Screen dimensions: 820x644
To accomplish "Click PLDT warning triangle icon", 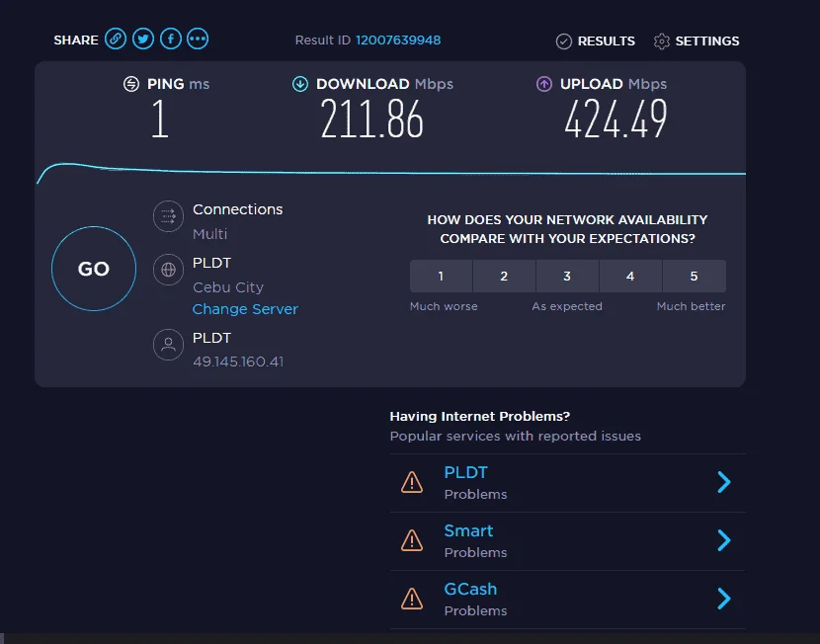I will point(412,482).
